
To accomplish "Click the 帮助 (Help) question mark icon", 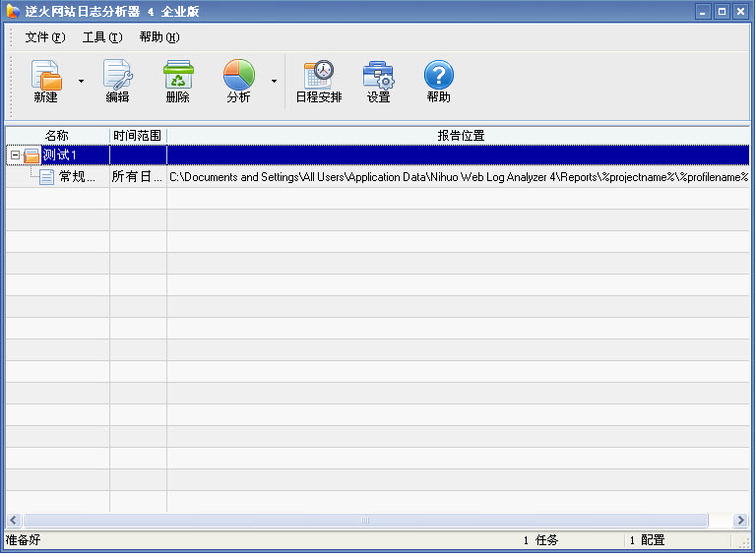I will [x=438, y=75].
